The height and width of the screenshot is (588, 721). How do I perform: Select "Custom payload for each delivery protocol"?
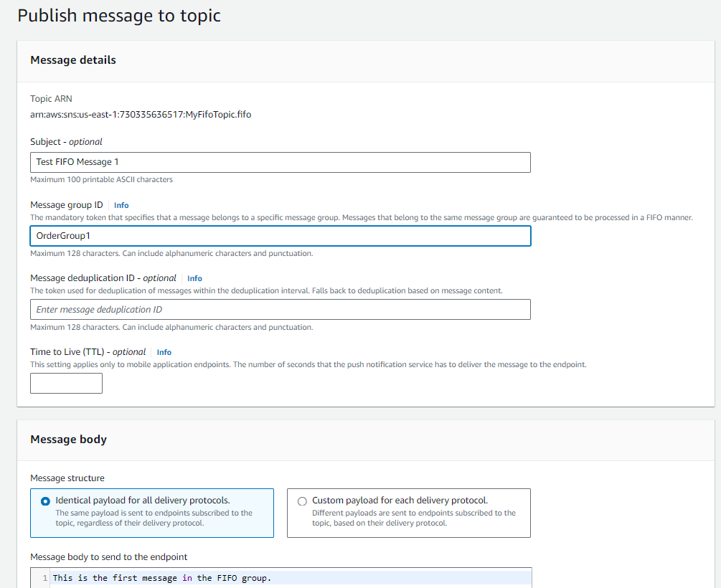302,501
